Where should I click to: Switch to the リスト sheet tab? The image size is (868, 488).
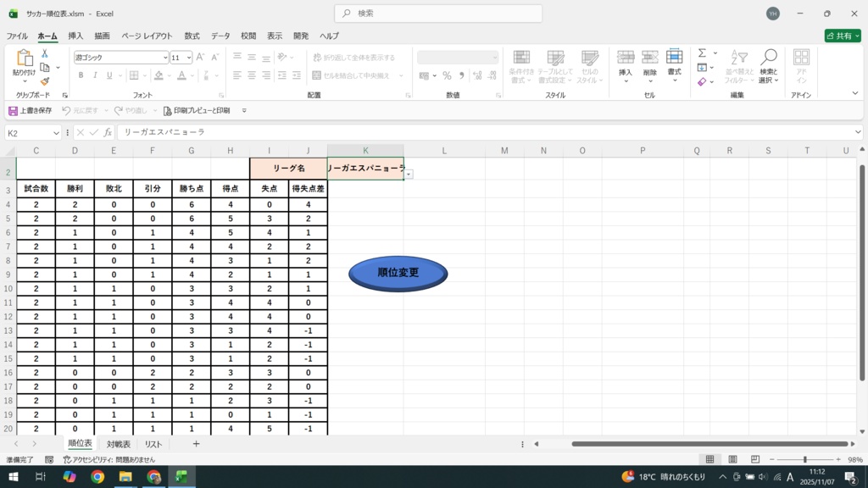[153, 444]
